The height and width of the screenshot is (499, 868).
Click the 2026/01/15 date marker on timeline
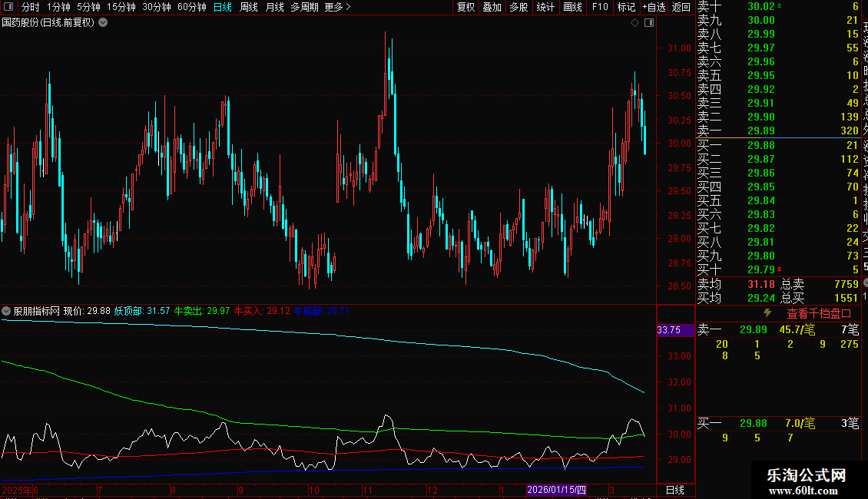coord(556,490)
